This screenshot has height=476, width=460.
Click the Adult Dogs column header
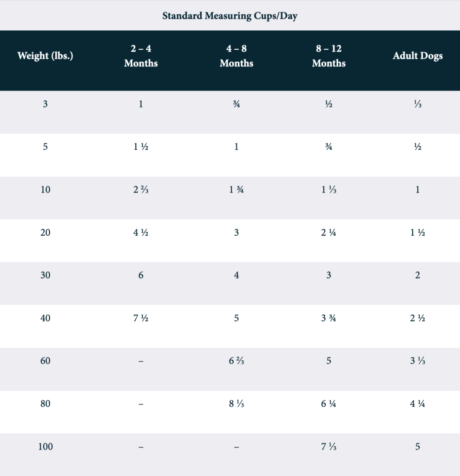coord(418,56)
